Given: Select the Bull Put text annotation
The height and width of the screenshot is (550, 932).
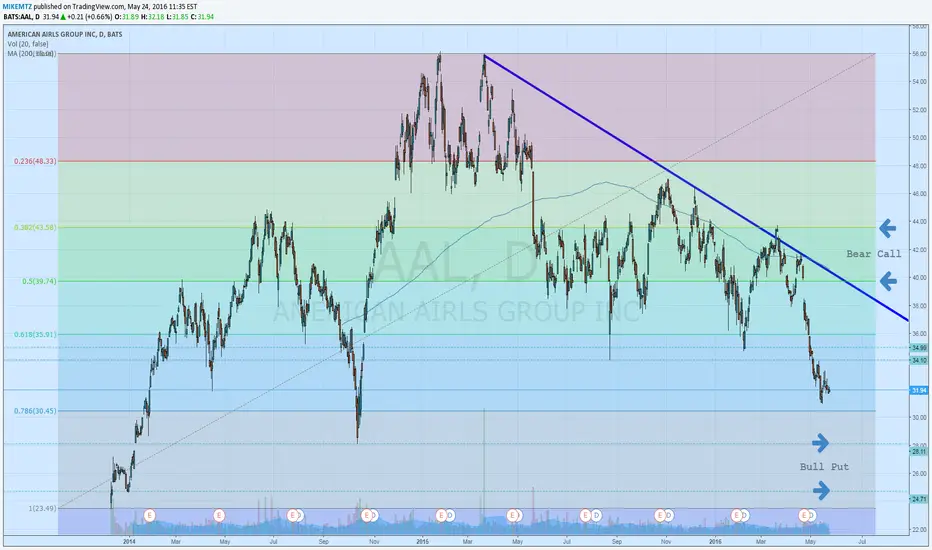Looking at the screenshot, I should (824, 467).
